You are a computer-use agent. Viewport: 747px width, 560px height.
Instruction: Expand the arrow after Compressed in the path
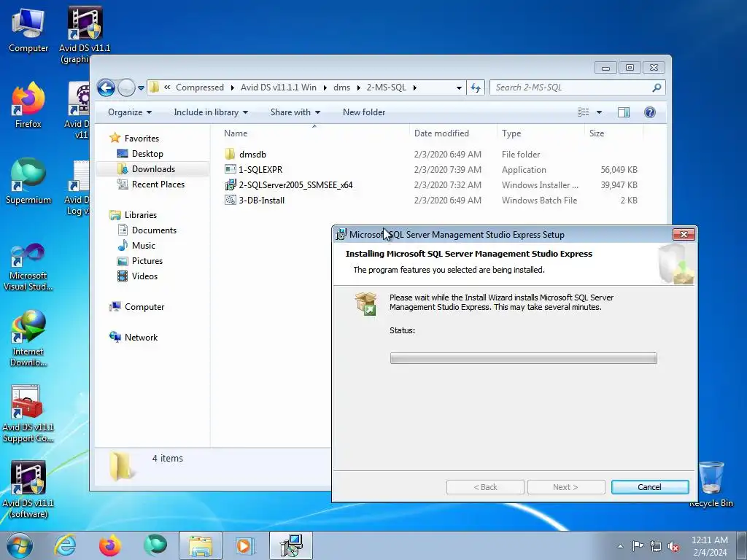(232, 87)
